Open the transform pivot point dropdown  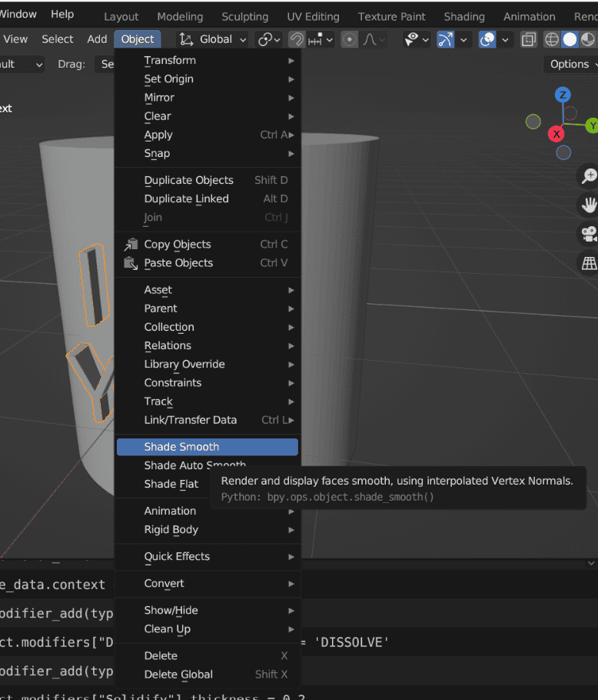click(269, 40)
